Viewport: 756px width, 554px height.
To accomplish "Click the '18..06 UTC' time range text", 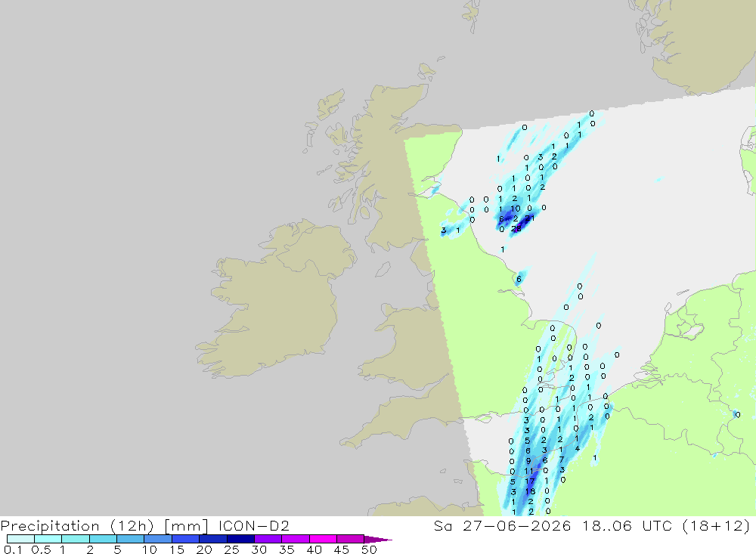I will click(x=627, y=525).
